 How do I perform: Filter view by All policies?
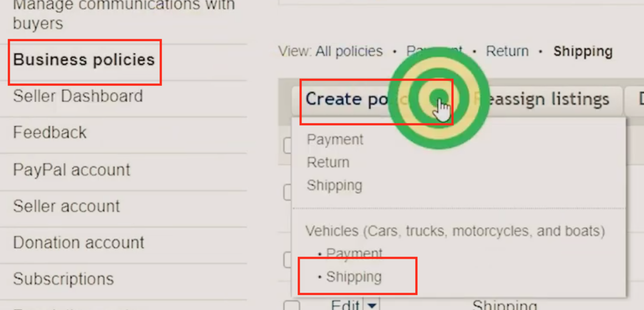point(349,51)
